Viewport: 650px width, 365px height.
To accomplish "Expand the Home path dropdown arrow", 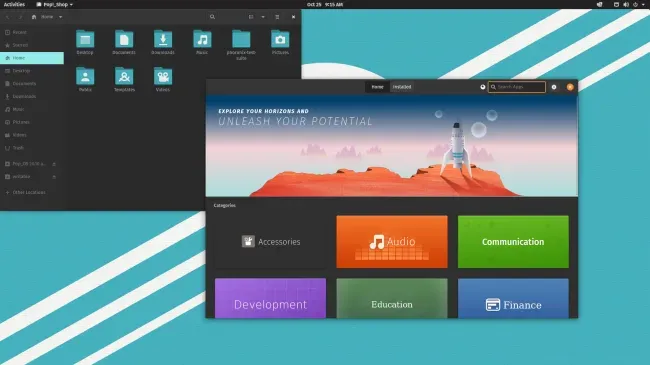I will tap(61, 17).
